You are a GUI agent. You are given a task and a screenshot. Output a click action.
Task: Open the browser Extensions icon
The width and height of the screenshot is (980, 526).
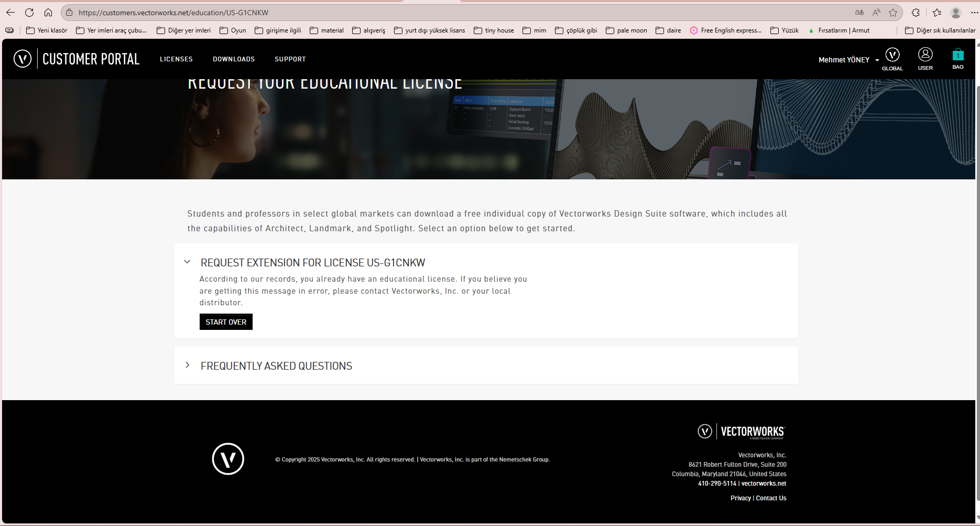[916, 12]
